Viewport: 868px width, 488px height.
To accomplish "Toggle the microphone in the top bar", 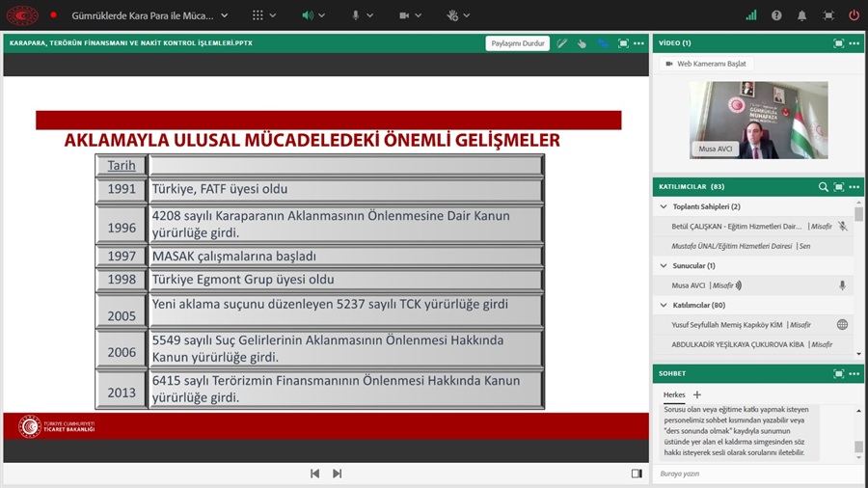I will (x=356, y=15).
